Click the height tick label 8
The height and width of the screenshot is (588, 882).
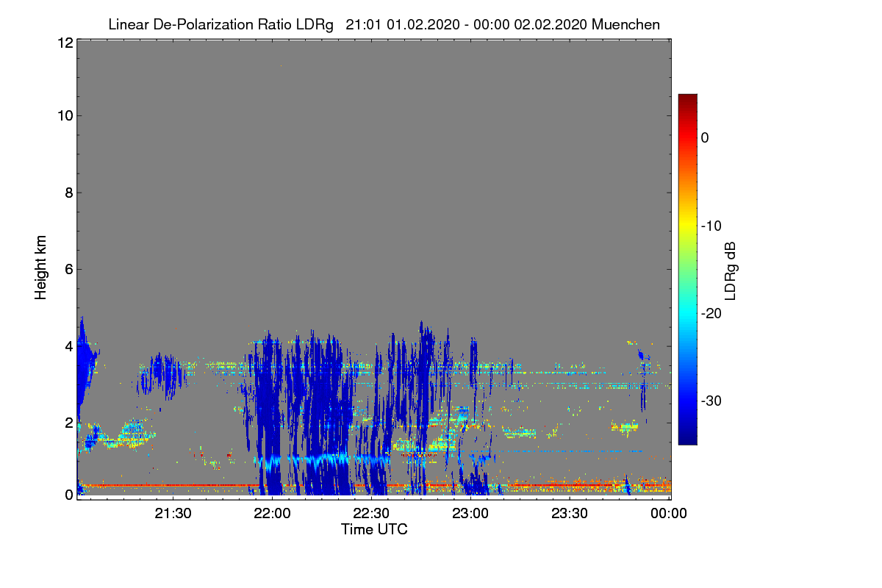pos(68,193)
